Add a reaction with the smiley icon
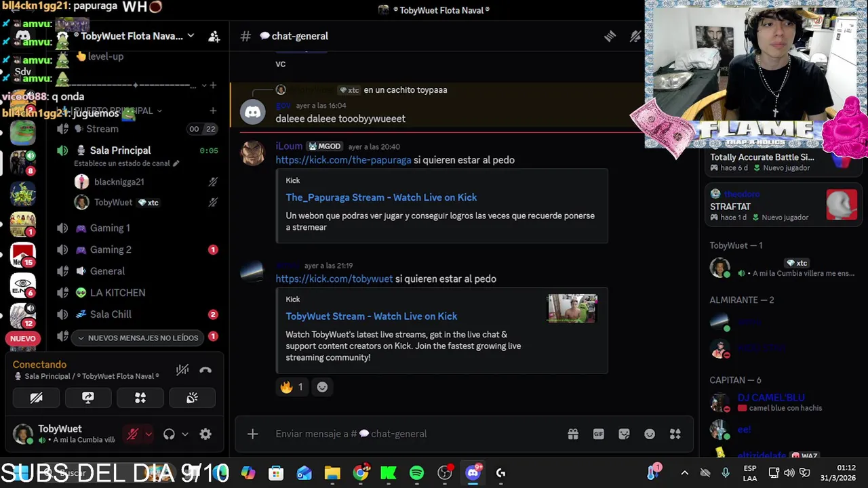868x488 pixels. [x=322, y=387]
